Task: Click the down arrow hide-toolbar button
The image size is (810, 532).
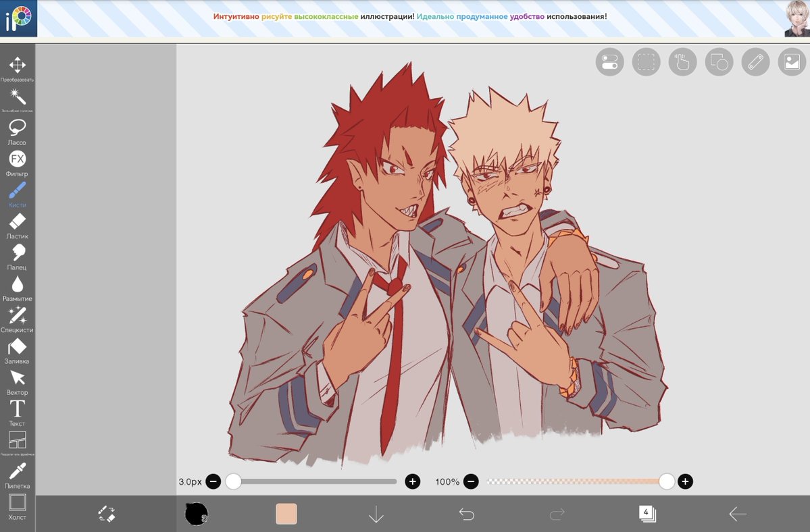Action: 376,514
